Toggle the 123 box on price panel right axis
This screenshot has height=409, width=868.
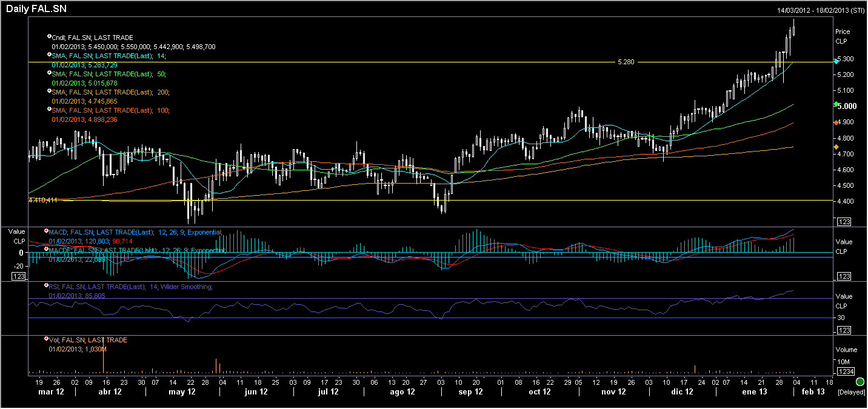point(843,222)
